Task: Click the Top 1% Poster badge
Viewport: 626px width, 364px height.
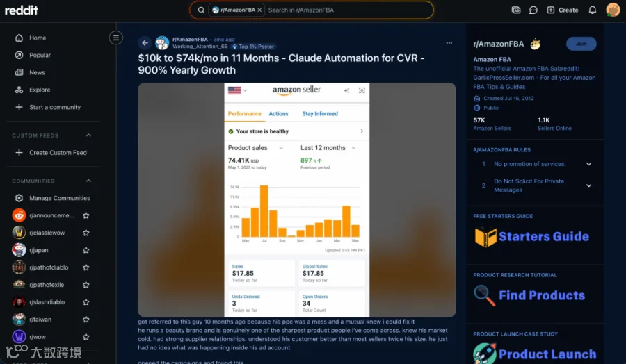Action: [252, 47]
